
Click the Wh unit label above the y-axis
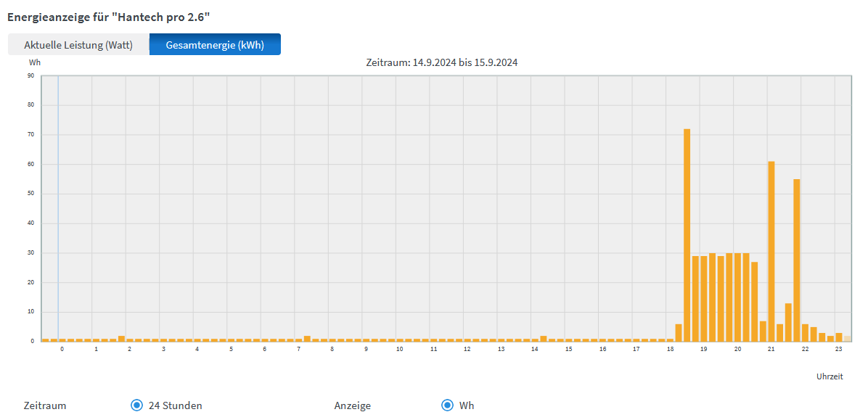(35, 63)
